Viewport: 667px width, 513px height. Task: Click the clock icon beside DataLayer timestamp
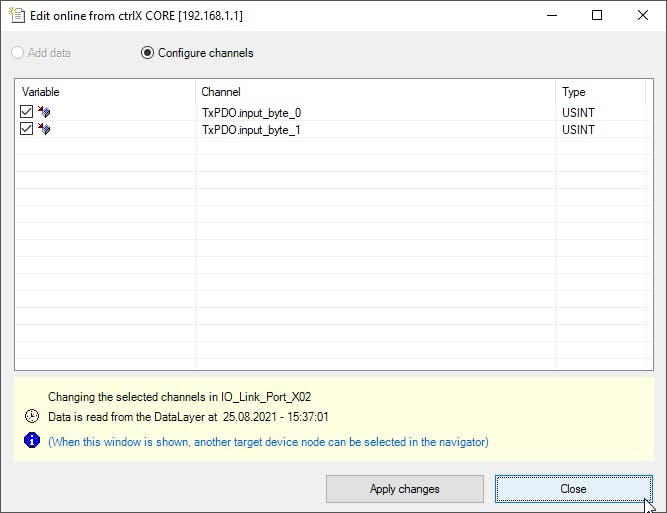click(x=32, y=416)
